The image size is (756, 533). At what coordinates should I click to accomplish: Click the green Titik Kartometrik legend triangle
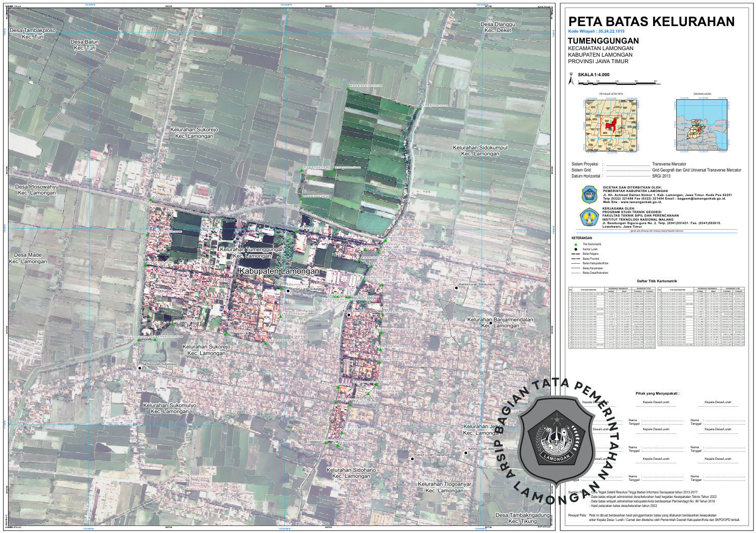pos(576,245)
